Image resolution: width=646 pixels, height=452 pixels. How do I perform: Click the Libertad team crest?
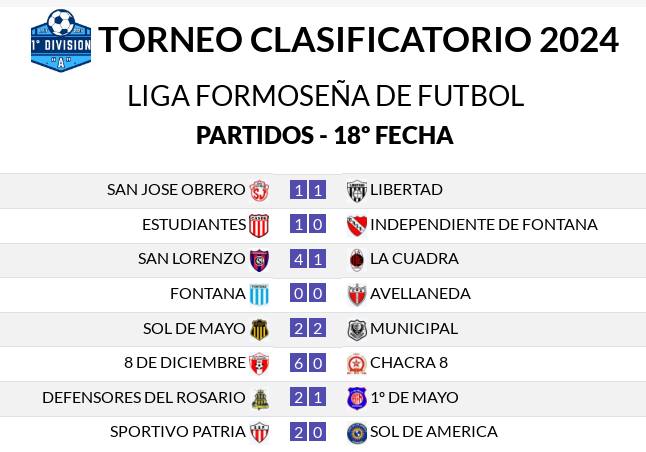pos(356,191)
